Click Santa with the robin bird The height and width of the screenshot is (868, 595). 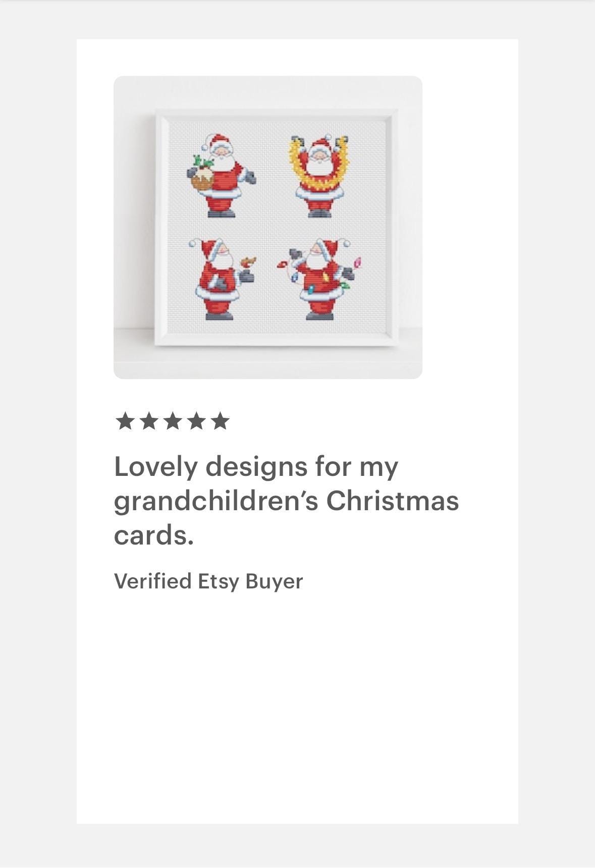[x=221, y=279]
